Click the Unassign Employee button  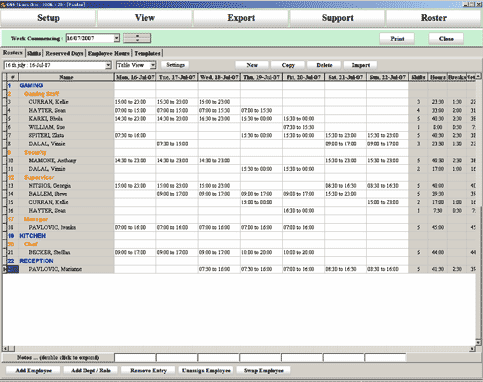point(206,370)
